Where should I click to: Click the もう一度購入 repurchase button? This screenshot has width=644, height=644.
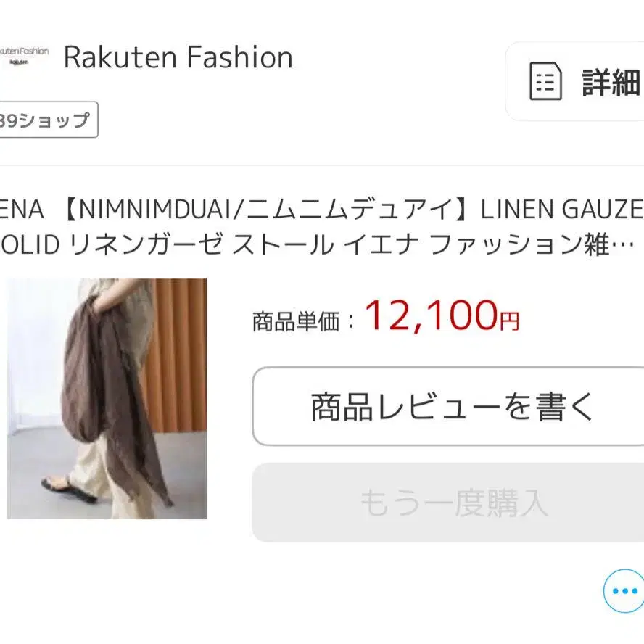click(448, 503)
